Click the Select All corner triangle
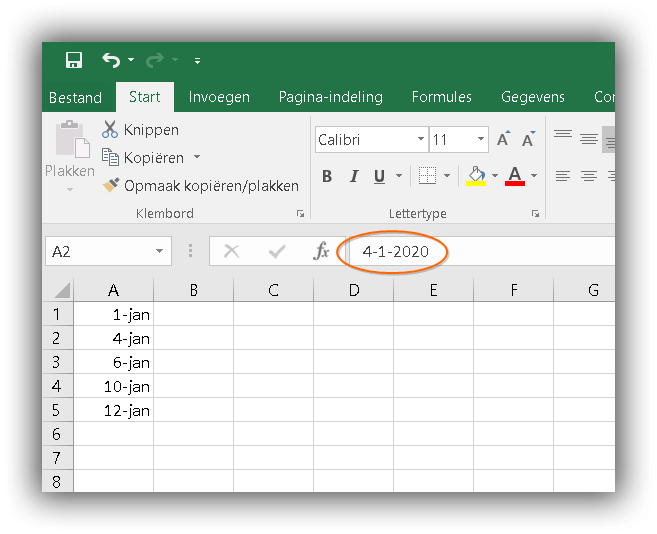 tap(62, 290)
